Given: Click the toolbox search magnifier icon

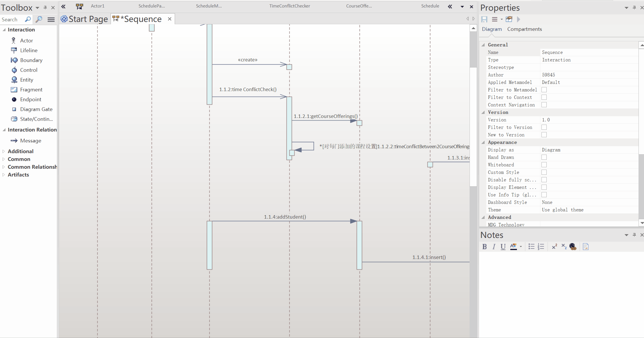Looking at the screenshot, I should (28, 19).
